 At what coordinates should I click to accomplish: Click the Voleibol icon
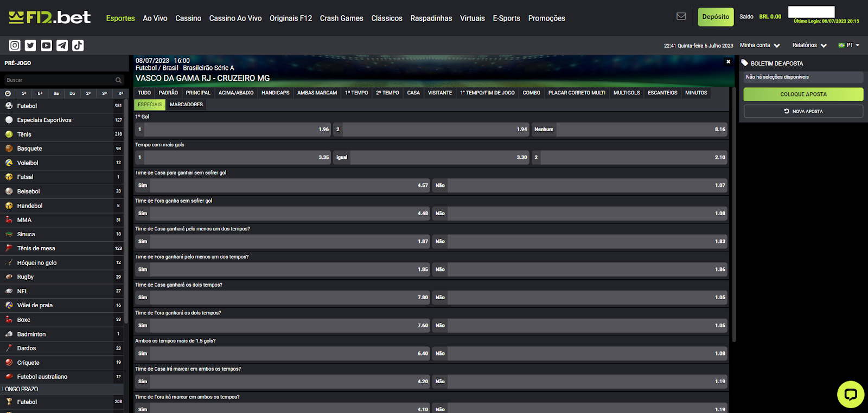pos(9,163)
